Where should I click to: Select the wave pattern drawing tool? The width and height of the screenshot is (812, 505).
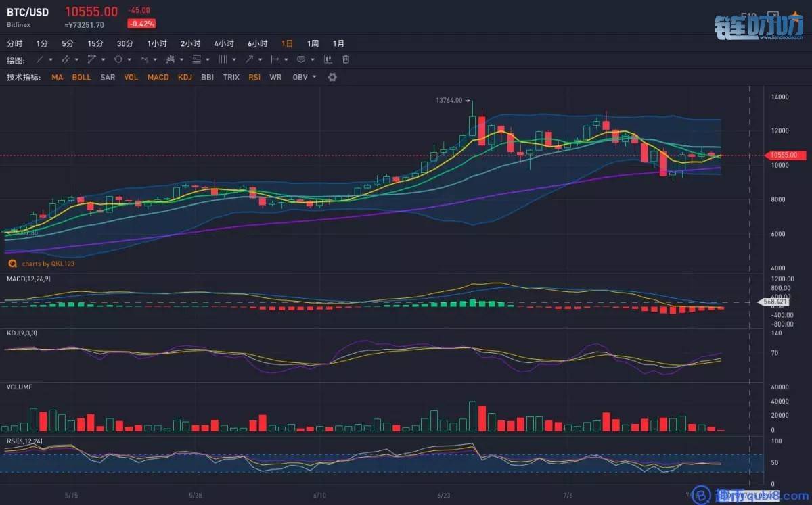tap(144, 59)
